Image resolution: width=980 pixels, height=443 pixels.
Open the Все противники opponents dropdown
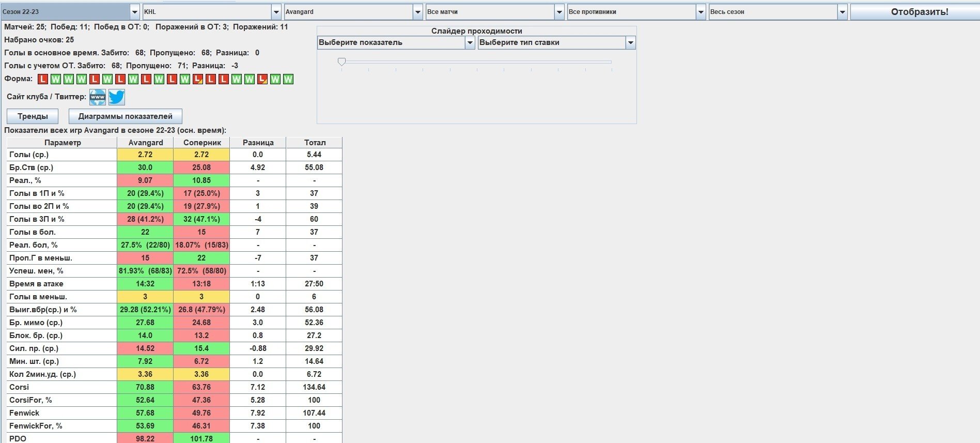point(701,12)
